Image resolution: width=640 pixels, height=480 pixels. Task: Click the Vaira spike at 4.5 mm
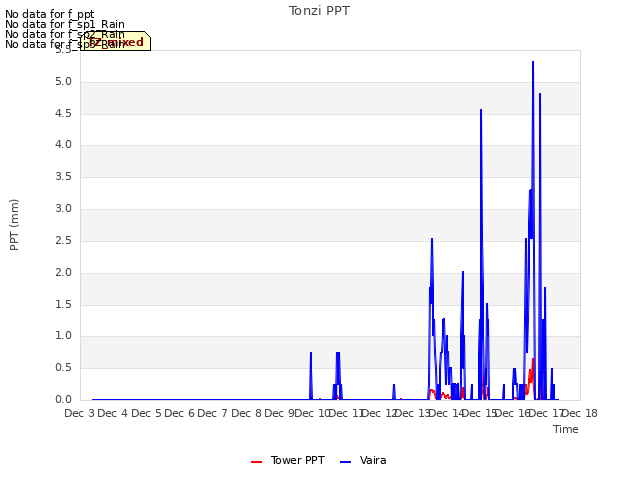(481, 110)
